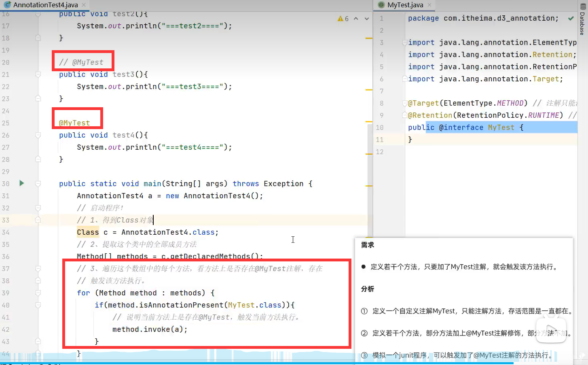Click the annotation icon on MyTest.java tab
Image resolution: width=588 pixels, height=365 pixels.
[x=381, y=5]
